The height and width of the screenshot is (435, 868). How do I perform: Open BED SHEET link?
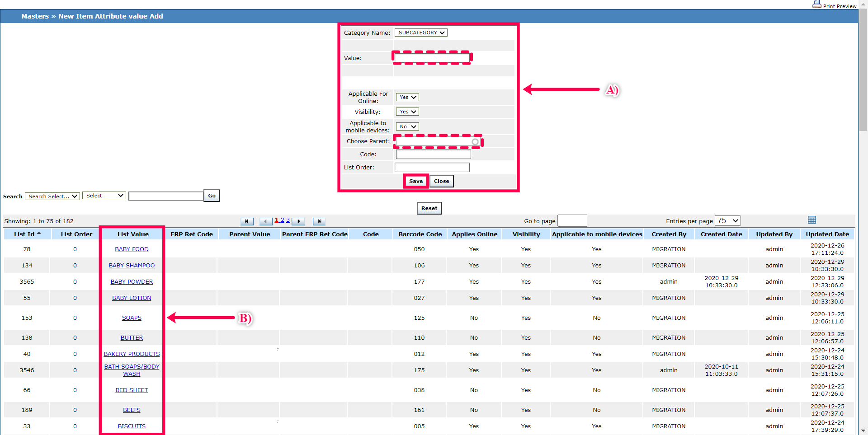(x=132, y=390)
